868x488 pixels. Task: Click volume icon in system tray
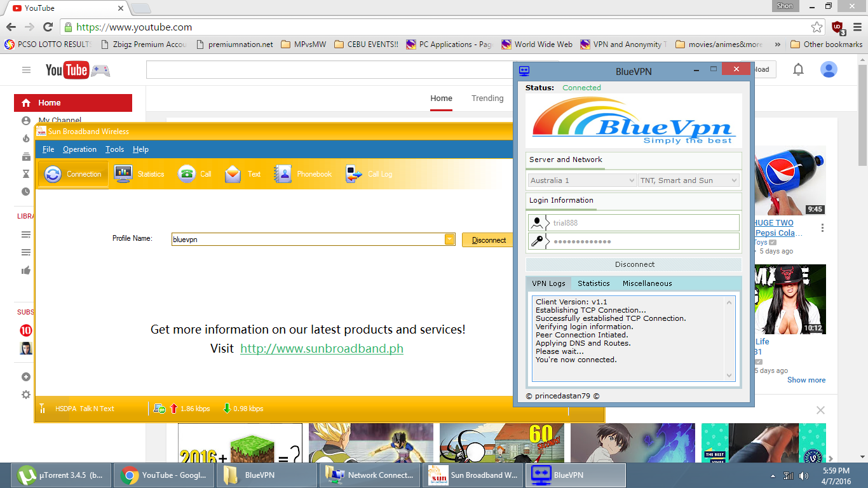pyautogui.click(x=804, y=475)
